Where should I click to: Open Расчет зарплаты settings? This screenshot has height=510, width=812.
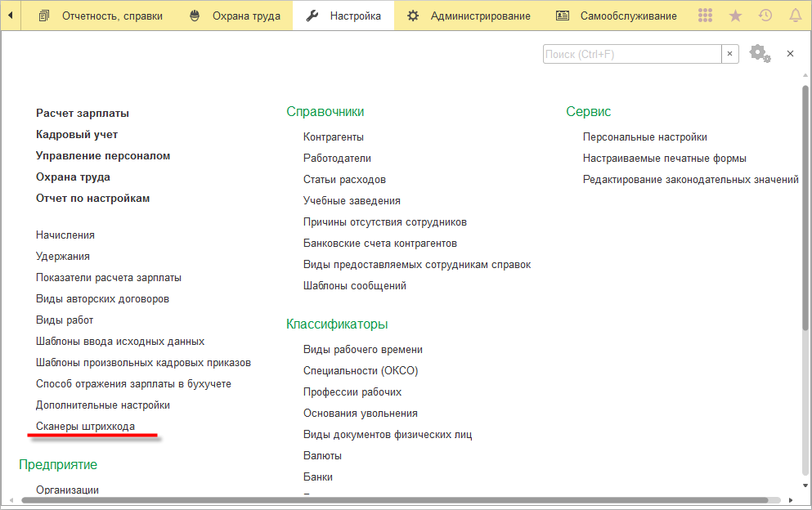tap(83, 114)
